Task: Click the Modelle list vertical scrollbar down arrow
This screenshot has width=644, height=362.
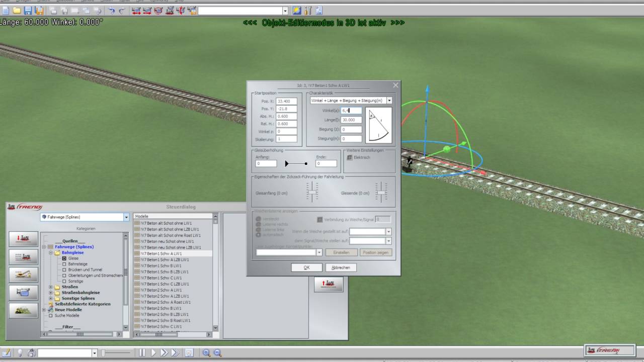Action: pos(215,328)
